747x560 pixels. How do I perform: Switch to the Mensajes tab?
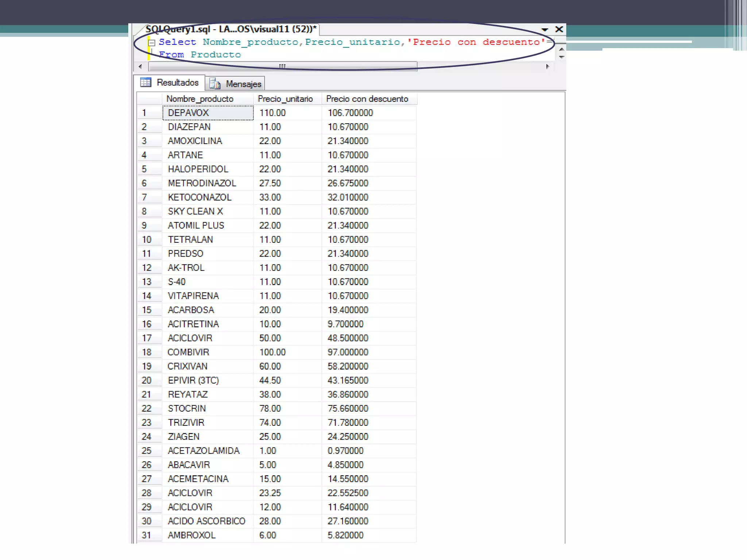[243, 84]
